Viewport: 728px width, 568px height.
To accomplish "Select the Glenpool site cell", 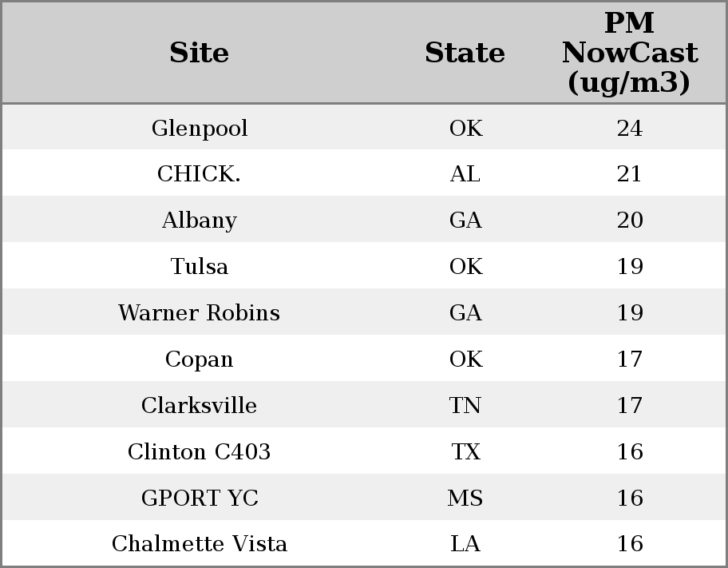I will pos(199,128).
